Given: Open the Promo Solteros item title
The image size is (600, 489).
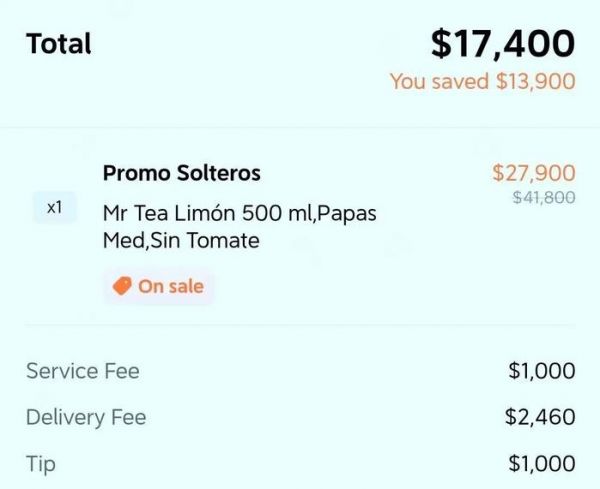Looking at the screenshot, I should 181,173.
